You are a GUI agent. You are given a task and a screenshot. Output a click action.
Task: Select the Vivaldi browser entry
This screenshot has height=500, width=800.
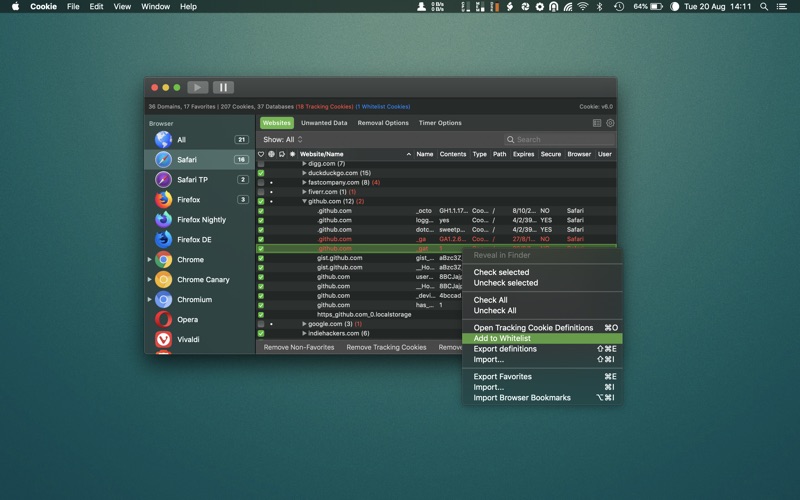click(187, 340)
